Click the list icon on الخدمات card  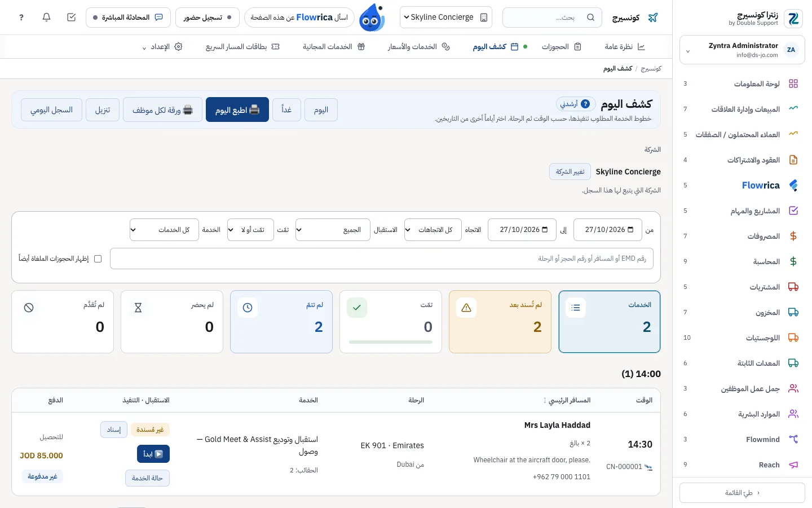[x=576, y=308]
